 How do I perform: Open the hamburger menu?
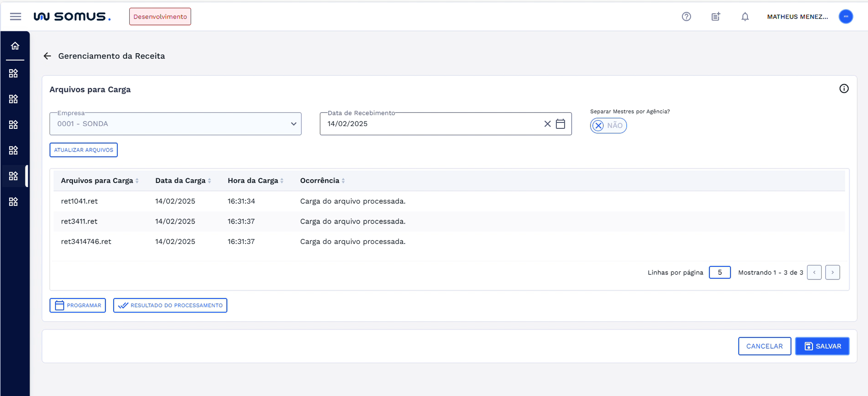tap(15, 17)
